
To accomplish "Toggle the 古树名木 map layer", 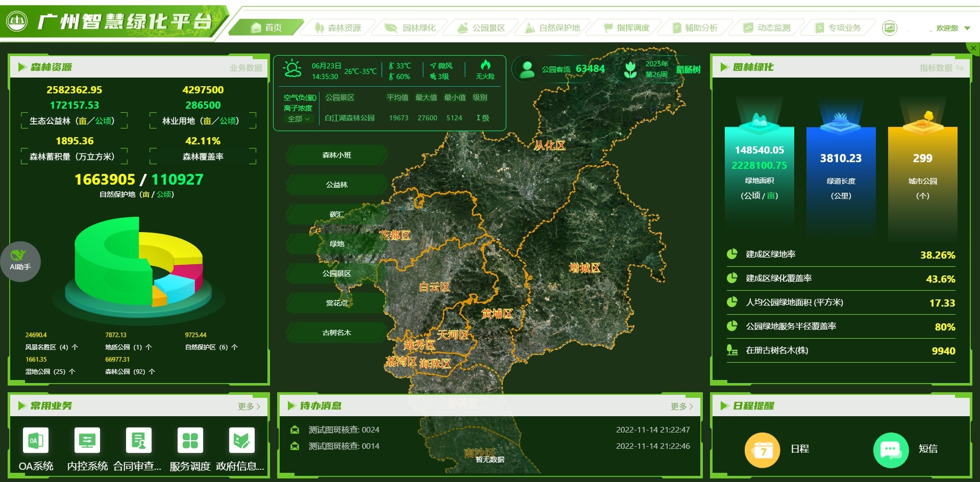I will point(337,333).
